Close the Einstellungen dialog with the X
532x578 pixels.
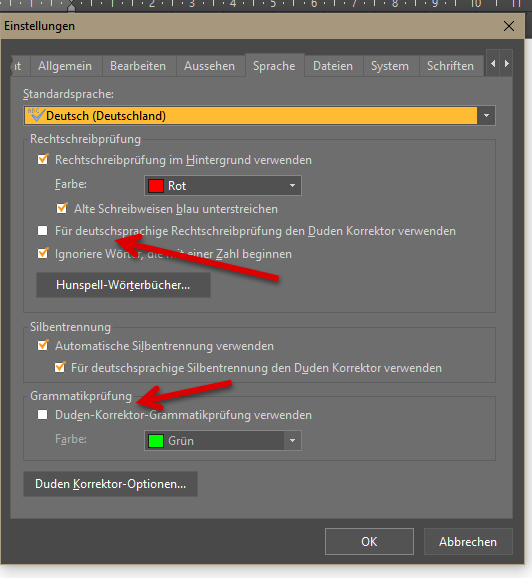(x=509, y=26)
